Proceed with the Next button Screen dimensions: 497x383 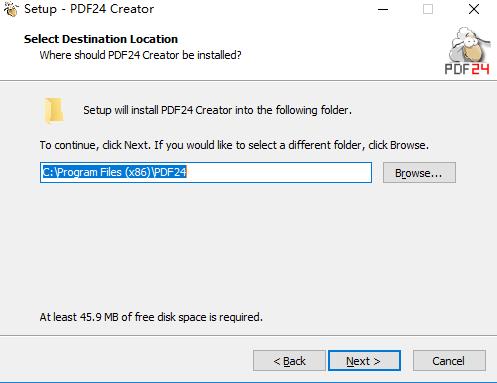click(x=364, y=361)
